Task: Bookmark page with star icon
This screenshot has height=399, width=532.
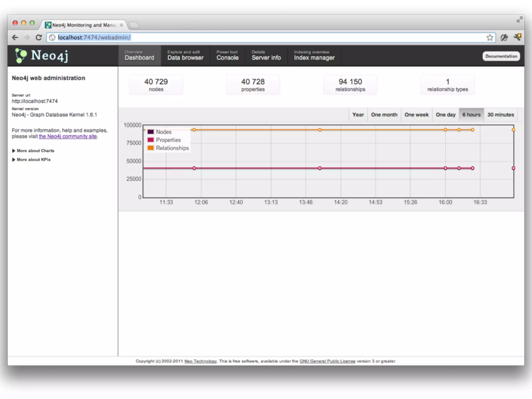Action: [490, 37]
